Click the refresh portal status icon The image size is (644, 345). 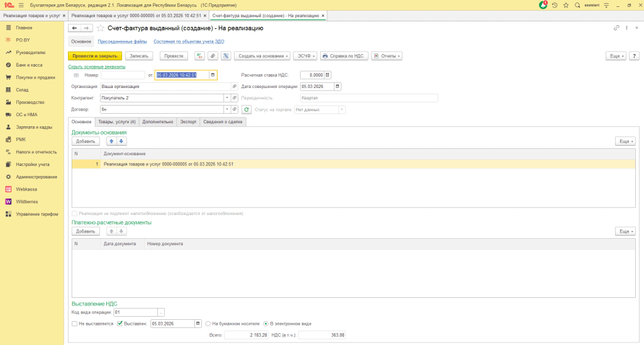247,109
